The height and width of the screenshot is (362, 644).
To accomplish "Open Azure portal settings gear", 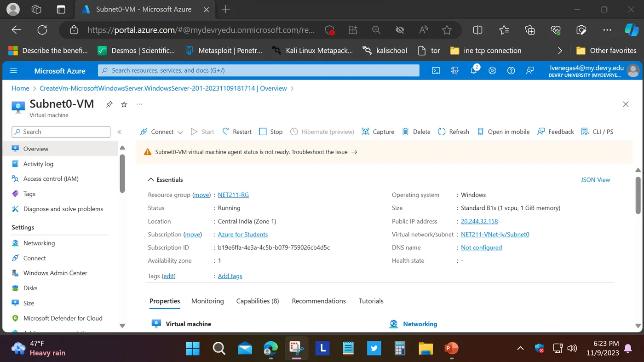I will tap(492, 71).
